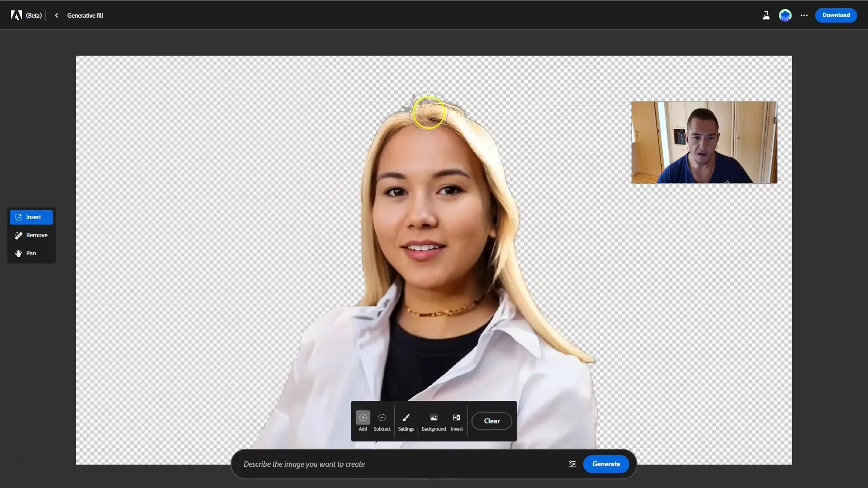Click the Download button top right
868x488 pixels.
(836, 15)
